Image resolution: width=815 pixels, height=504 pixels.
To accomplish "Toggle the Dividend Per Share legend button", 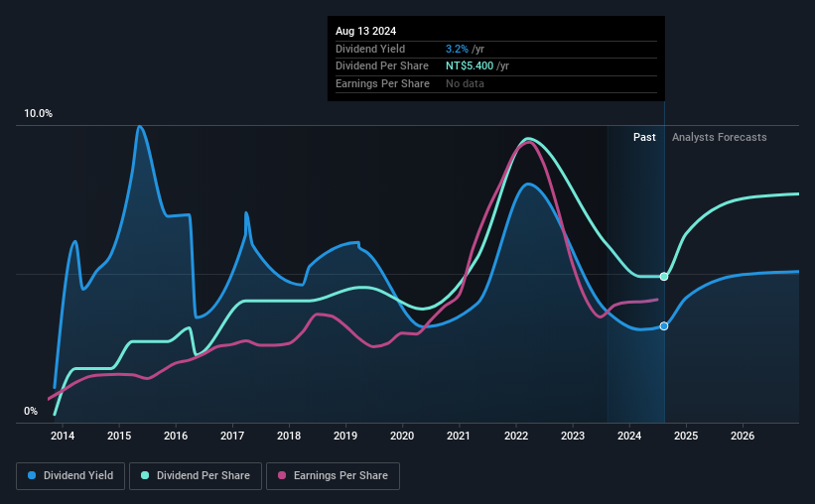I will [196, 476].
